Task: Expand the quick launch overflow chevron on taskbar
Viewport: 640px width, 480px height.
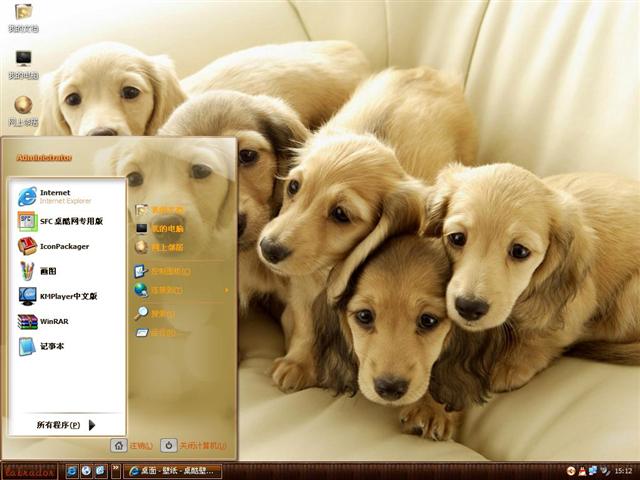Action: click(x=117, y=470)
